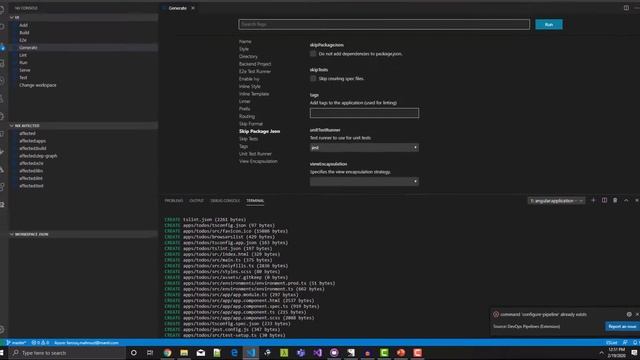Collapse the NX section in sidebar
Viewport: 640px width, 360px height.
pos(84,18)
